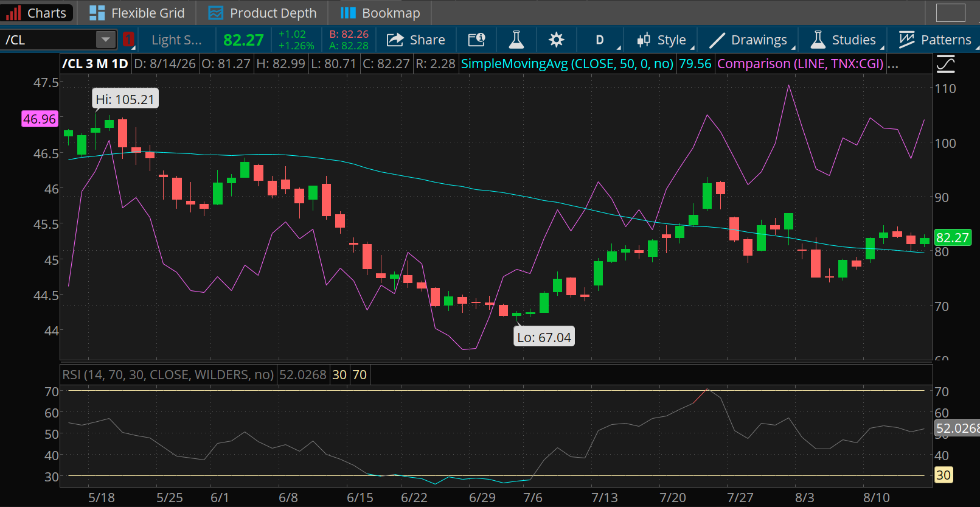Switch to the Flexible Grid tab

[x=136, y=13]
